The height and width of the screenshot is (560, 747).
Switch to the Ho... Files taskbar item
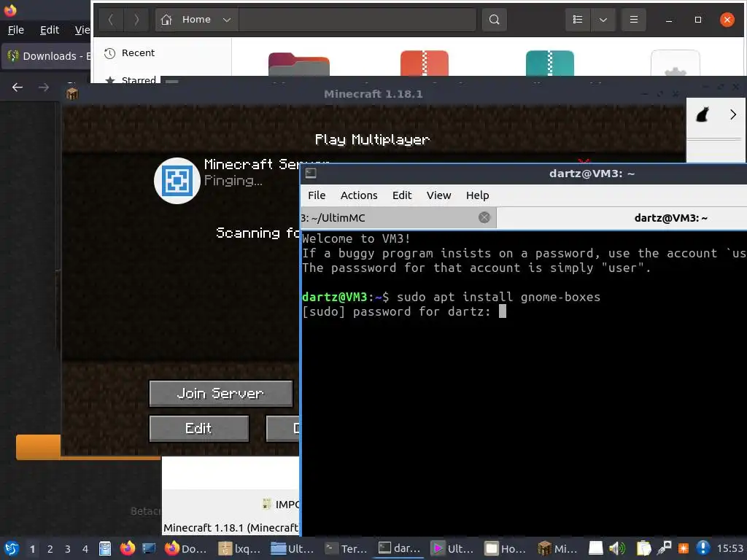tap(506, 548)
